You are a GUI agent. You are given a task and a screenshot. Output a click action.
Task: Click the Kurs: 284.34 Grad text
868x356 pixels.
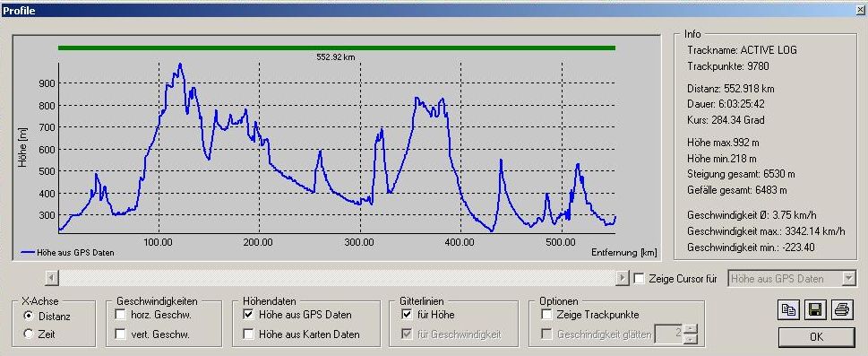coord(726,120)
